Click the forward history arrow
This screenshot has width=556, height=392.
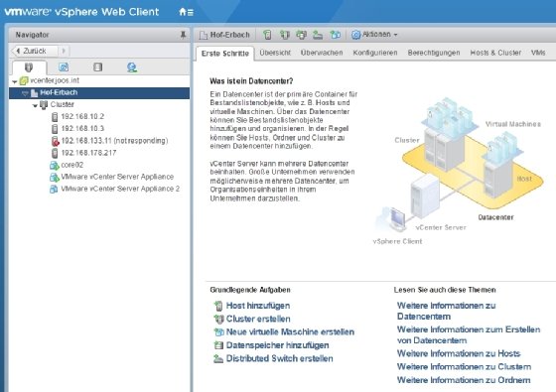coord(64,51)
